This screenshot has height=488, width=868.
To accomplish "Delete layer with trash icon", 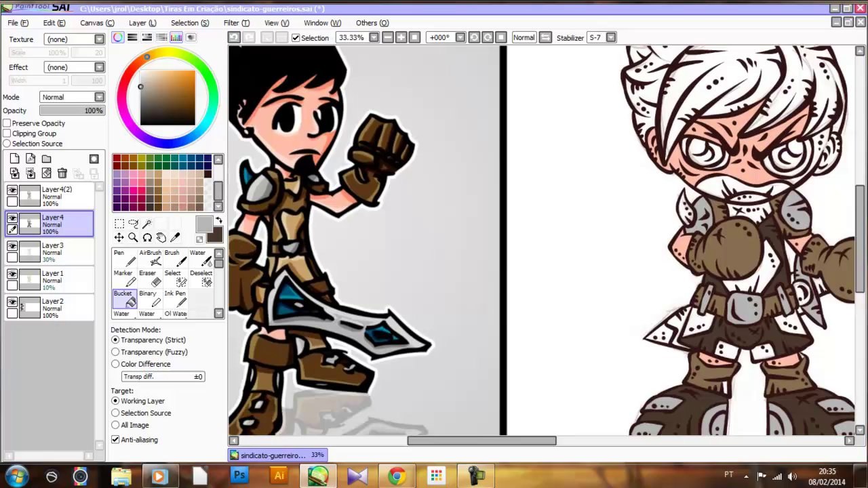I will 62,174.
